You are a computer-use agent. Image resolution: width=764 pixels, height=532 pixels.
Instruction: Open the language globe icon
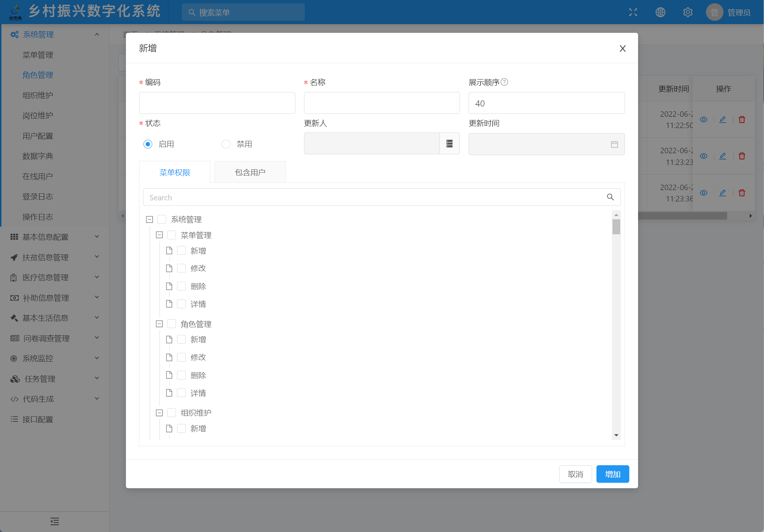point(660,12)
